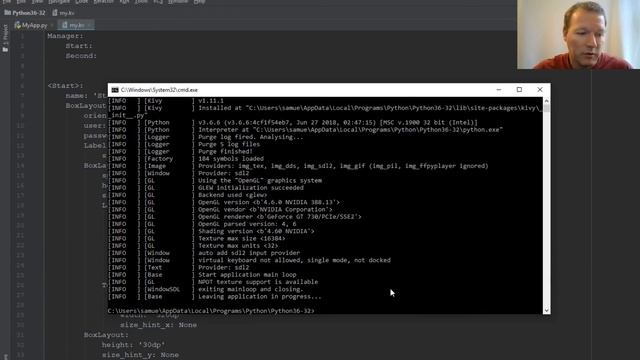Click 'size_hint_x: None' code line
The image size is (640, 360).
(x=158, y=325)
